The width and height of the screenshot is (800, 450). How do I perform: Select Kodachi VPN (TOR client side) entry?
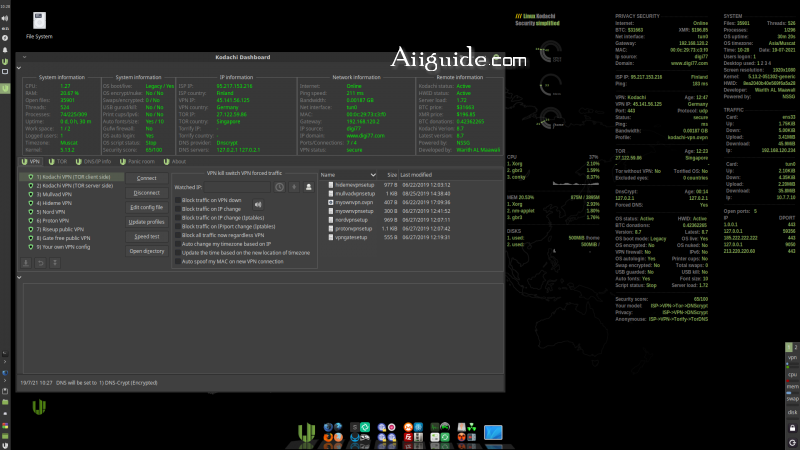[71, 177]
